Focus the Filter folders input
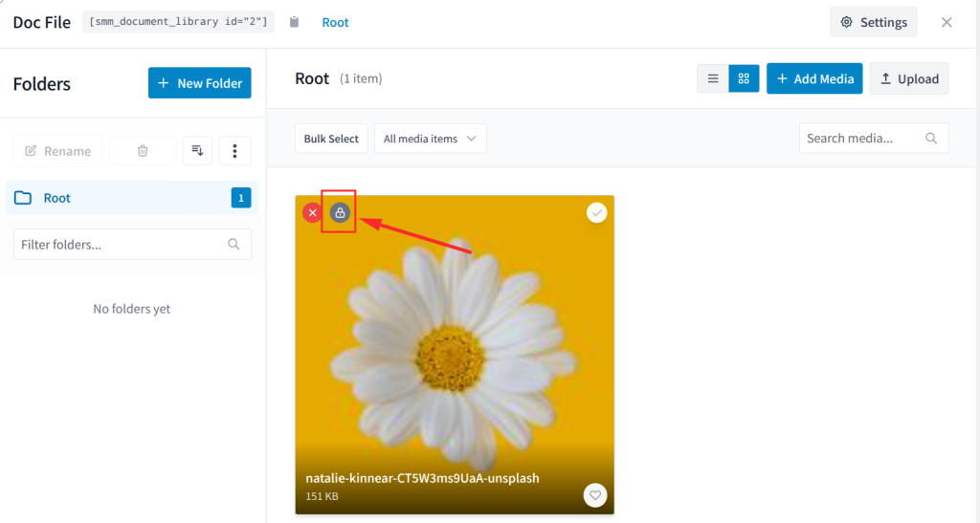This screenshot has height=523, width=980. [132, 244]
